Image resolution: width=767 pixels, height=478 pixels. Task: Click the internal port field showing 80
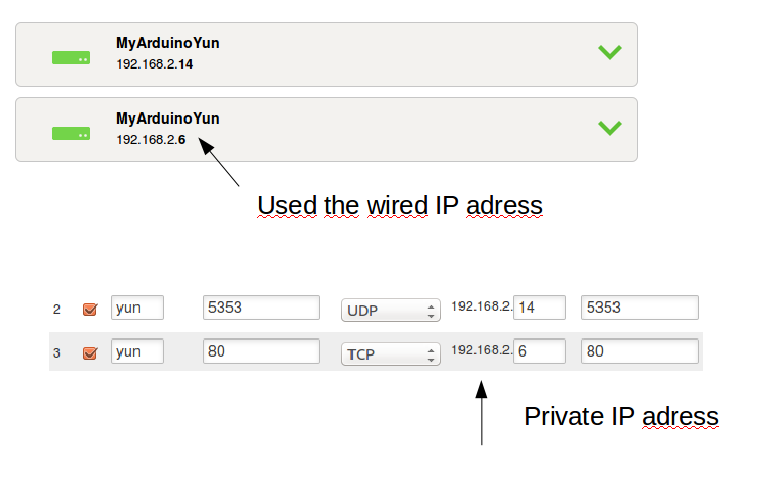click(x=639, y=352)
